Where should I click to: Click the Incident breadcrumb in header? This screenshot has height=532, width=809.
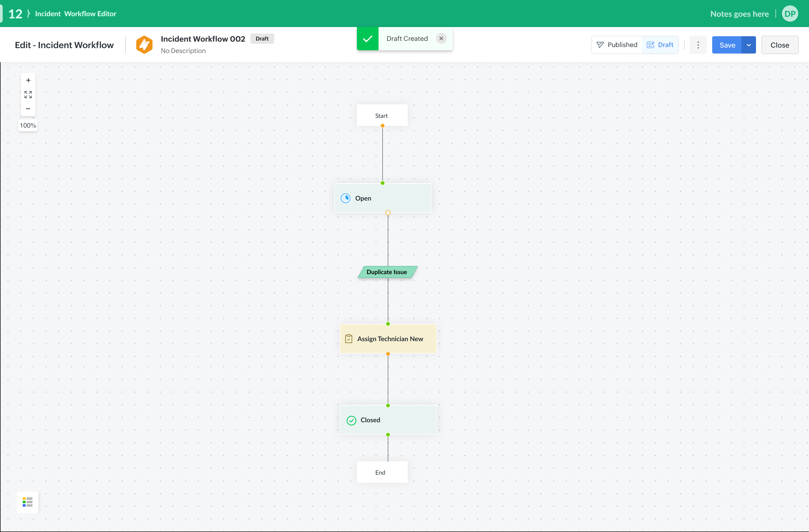point(48,14)
